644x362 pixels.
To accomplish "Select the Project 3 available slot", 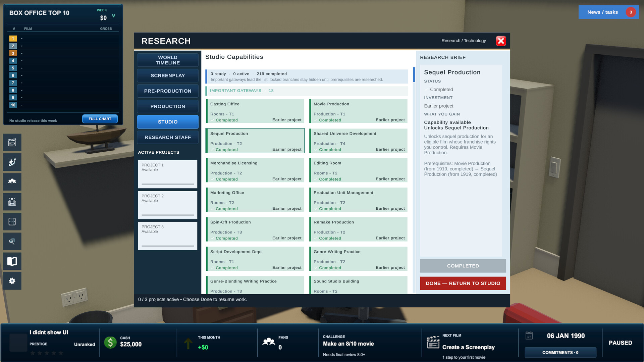I will pos(168,236).
